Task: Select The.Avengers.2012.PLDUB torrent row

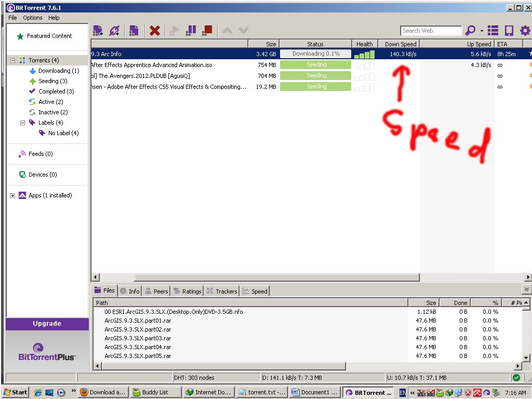Action: pos(311,76)
